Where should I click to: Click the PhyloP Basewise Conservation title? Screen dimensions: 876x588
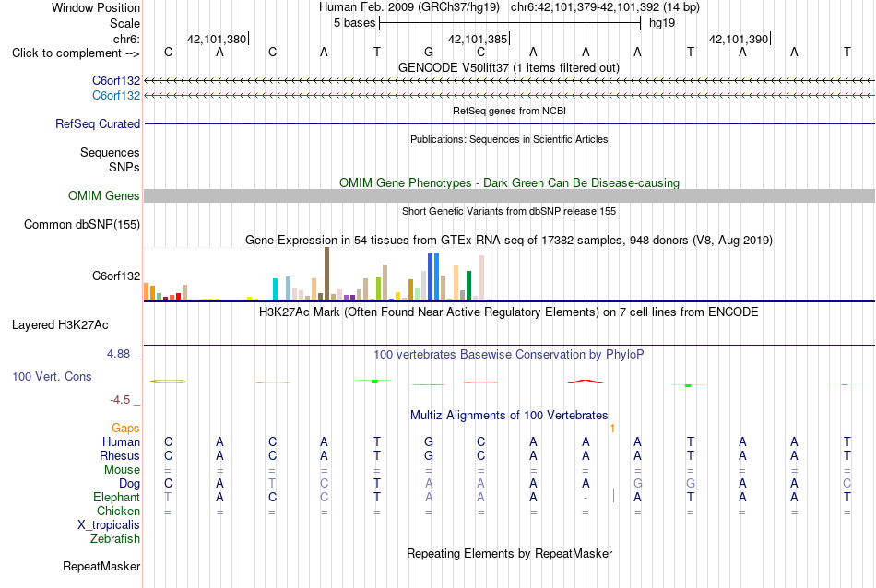(x=509, y=355)
